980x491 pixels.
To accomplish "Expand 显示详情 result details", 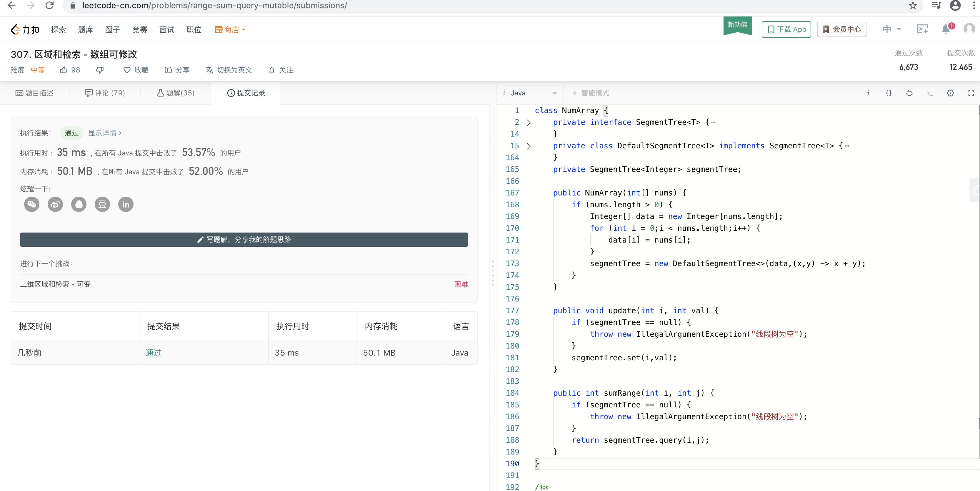I will (x=105, y=133).
